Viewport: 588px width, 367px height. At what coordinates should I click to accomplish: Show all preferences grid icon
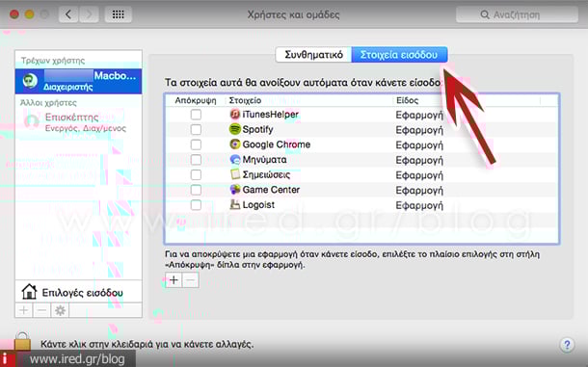[x=119, y=14]
